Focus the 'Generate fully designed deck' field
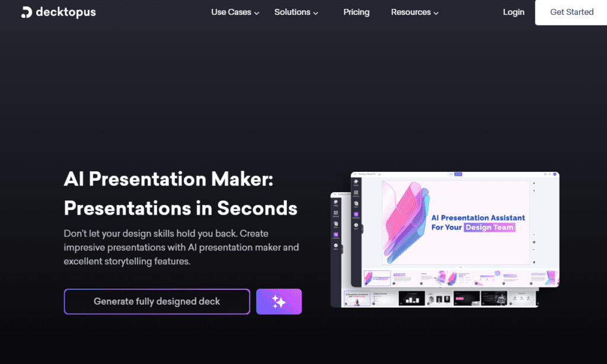This screenshot has height=364, width=607. [156, 302]
